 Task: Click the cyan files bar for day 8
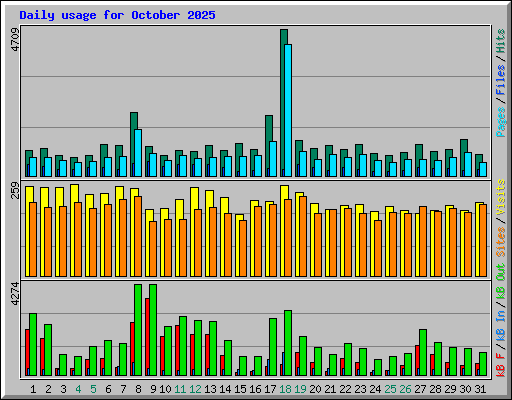(138, 153)
